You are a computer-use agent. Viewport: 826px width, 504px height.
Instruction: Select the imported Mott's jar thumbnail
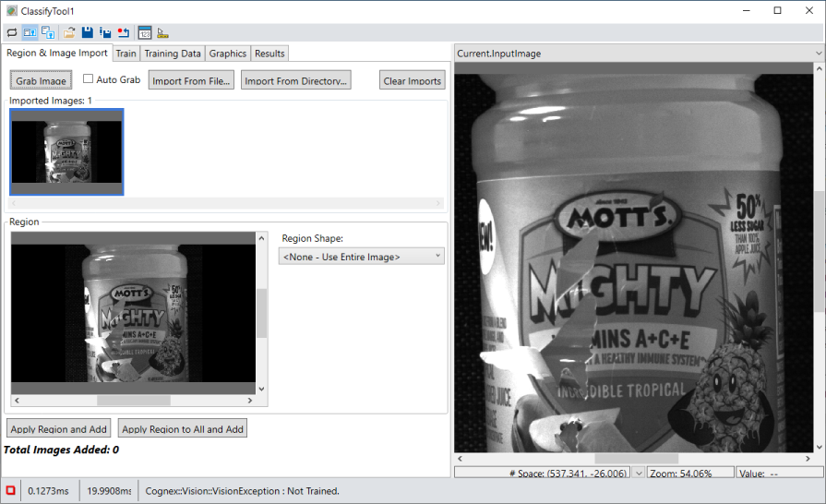(66, 151)
